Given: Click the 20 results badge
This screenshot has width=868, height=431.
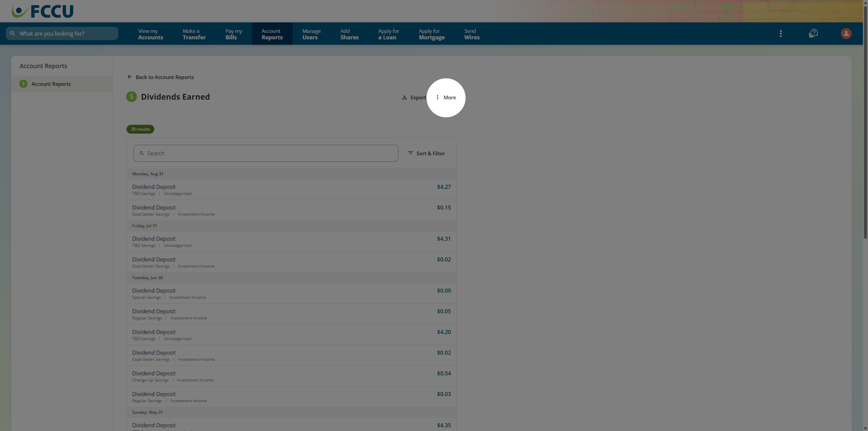Looking at the screenshot, I should [x=140, y=129].
